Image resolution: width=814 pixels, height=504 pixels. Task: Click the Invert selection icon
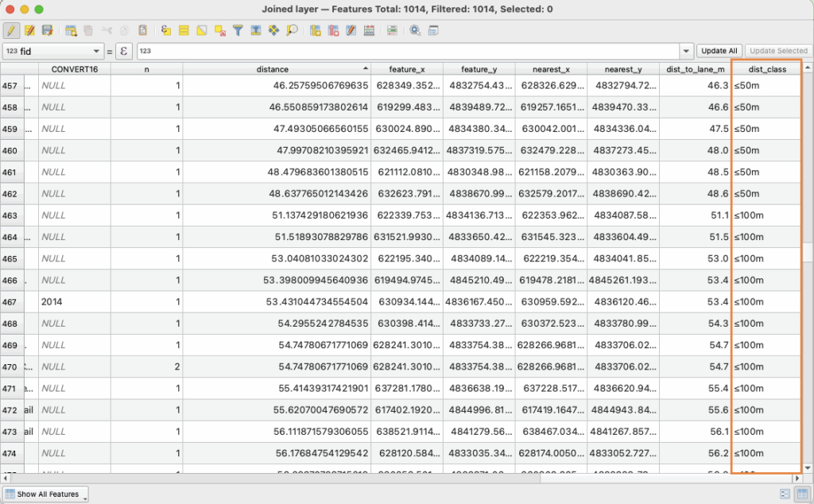[202, 31]
